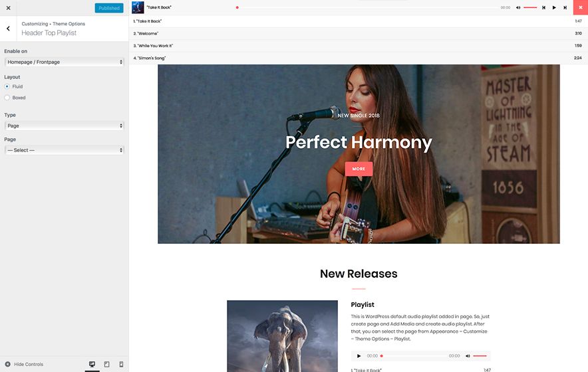The height and width of the screenshot is (372, 588).
Task: Skip to the next track in header player
Action: 565,7
